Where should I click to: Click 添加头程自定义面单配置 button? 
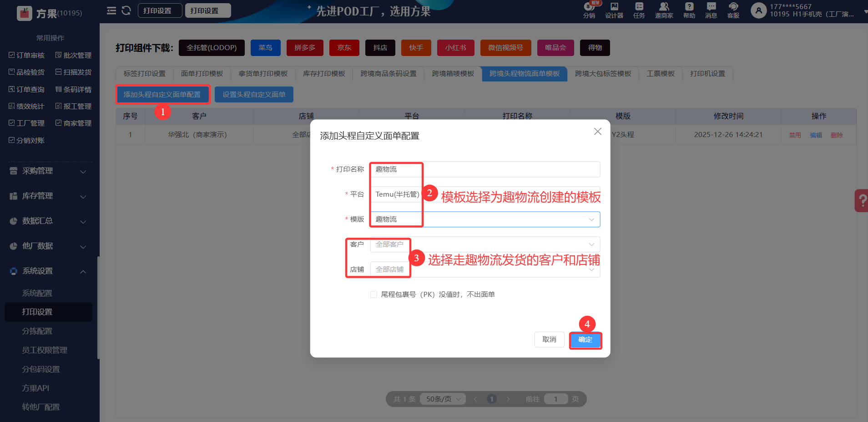pos(162,95)
